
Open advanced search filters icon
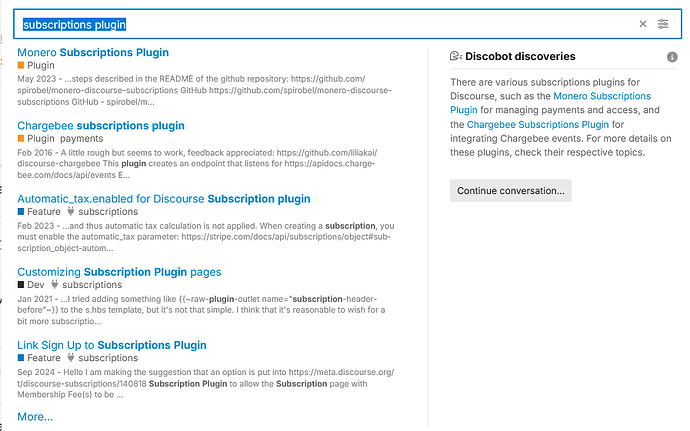(663, 24)
